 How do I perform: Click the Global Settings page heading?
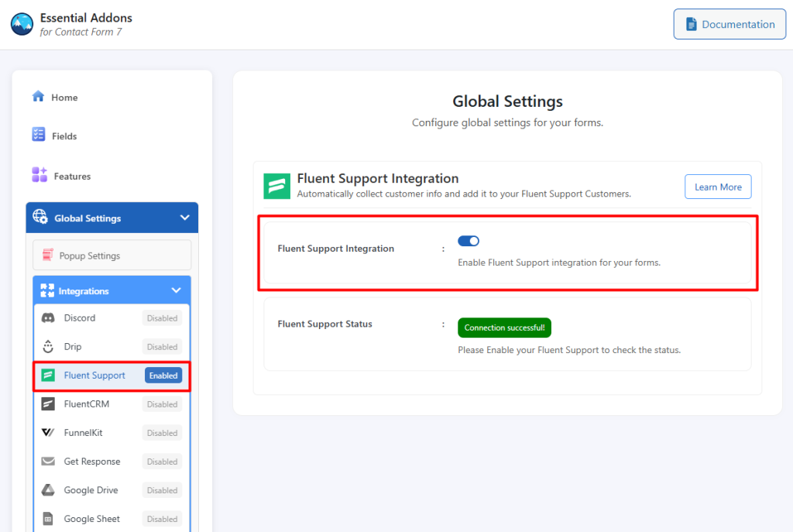click(x=507, y=101)
